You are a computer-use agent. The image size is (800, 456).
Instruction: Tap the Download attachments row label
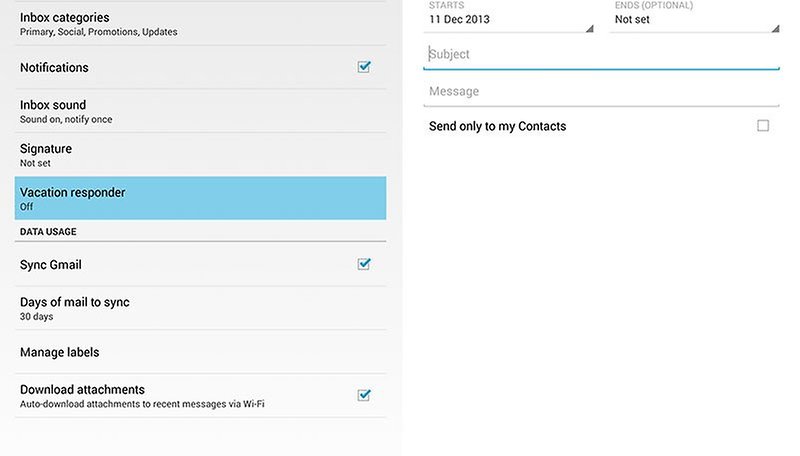click(x=82, y=390)
